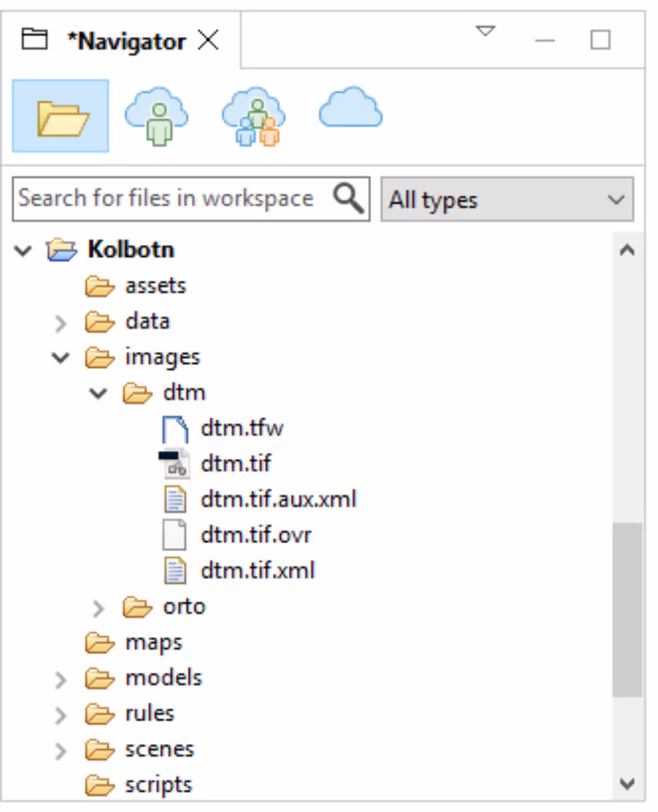
Task: Click the maps folder icon
Action: 100,643
